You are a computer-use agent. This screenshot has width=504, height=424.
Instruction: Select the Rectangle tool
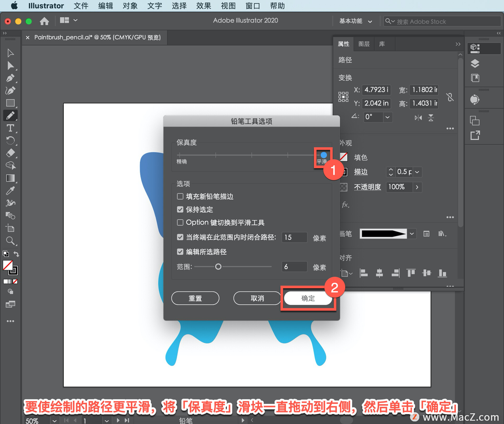point(10,103)
